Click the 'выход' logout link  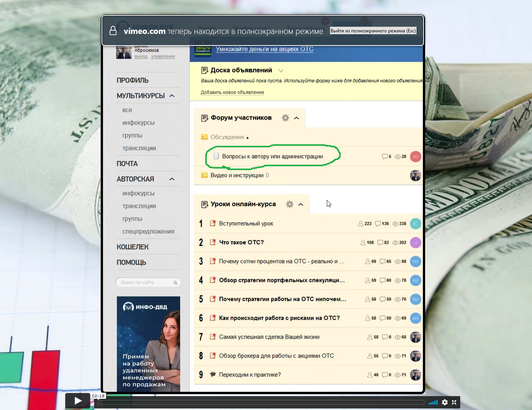click(x=141, y=56)
